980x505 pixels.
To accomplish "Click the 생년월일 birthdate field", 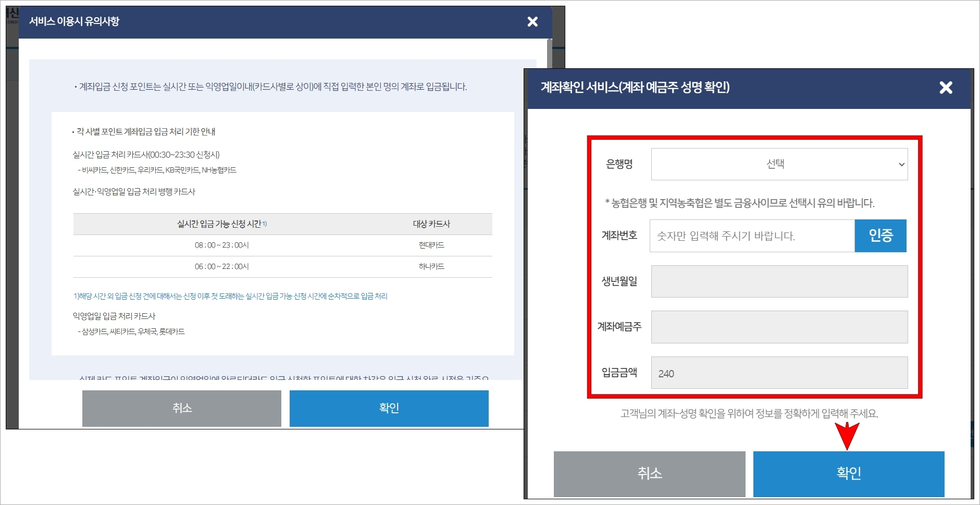I will tap(778, 281).
